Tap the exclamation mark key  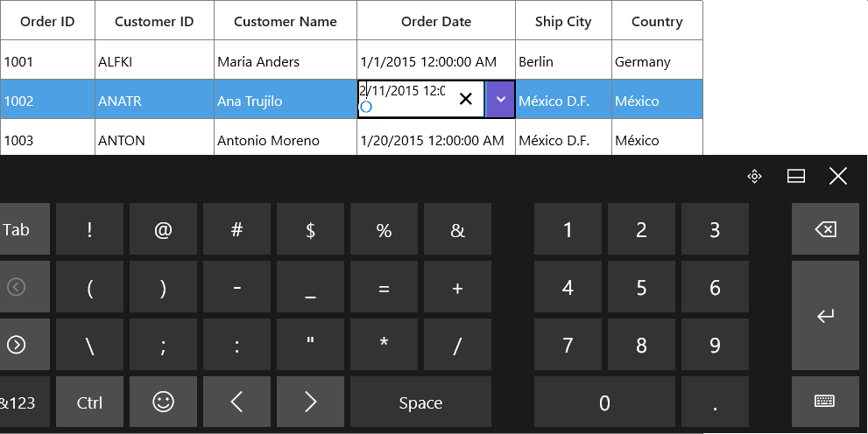pos(89,229)
